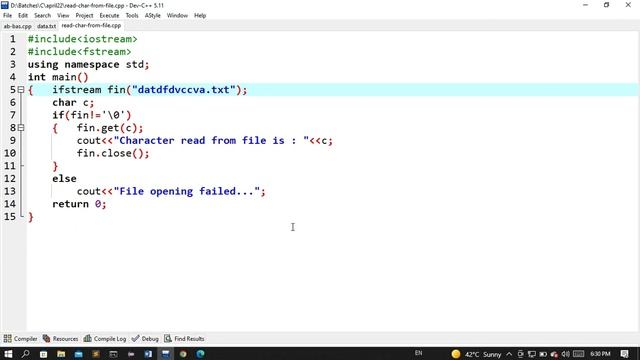Open the Project menu

tap(84, 16)
